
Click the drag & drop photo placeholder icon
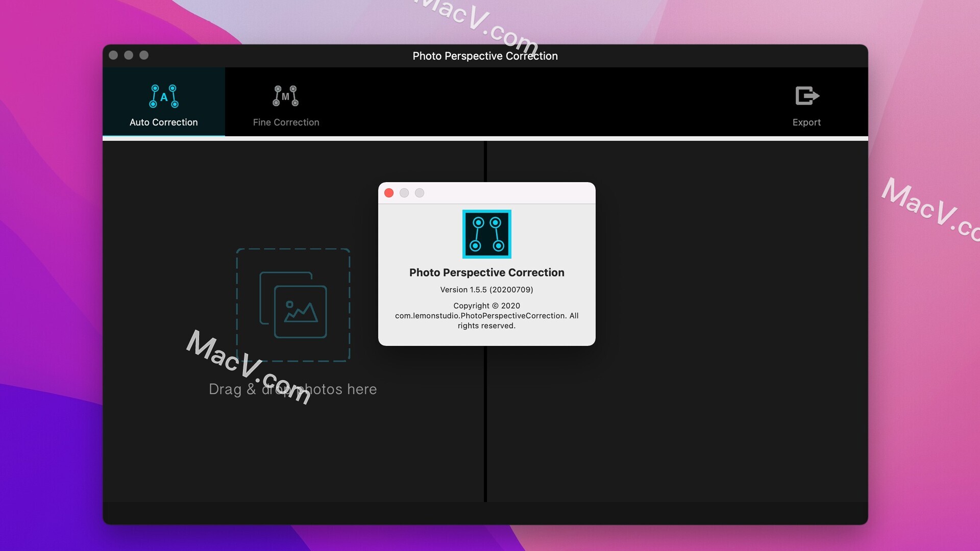click(293, 305)
